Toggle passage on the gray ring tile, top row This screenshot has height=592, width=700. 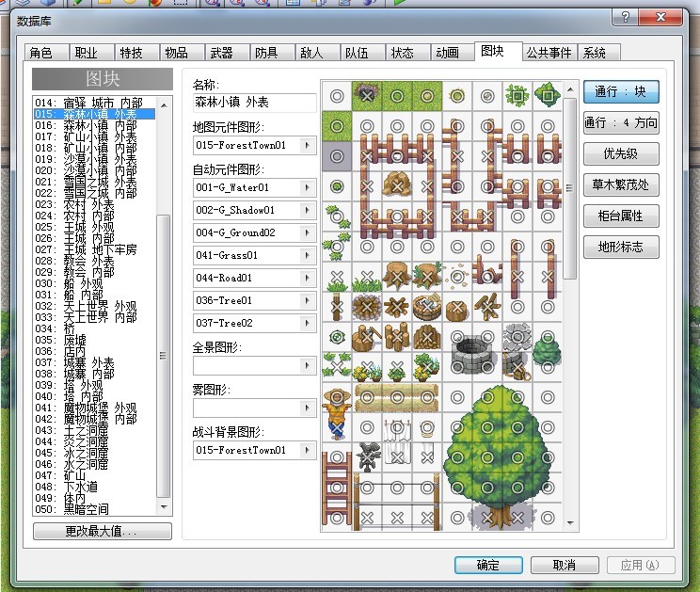click(x=487, y=96)
